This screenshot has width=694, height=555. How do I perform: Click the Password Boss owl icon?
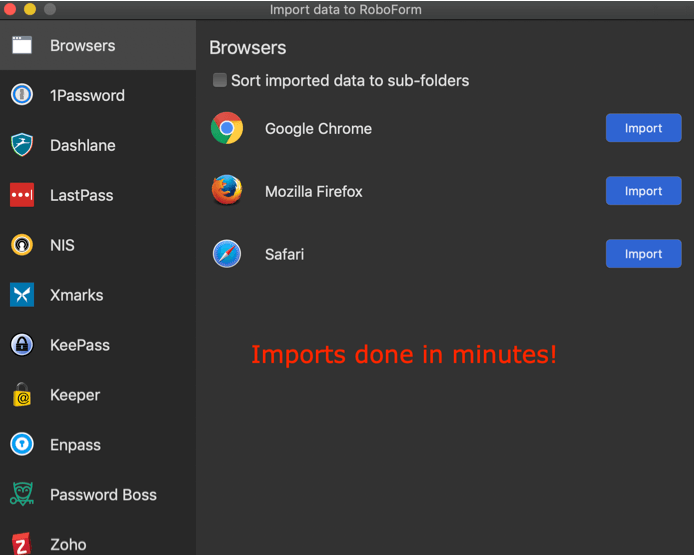pyautogui.click(x=21, y=494)
